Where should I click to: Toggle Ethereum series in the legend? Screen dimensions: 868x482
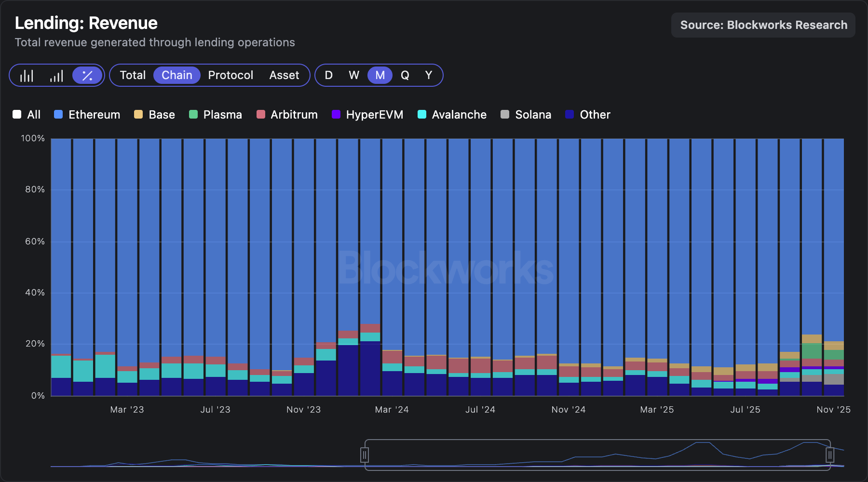[58, 115]
